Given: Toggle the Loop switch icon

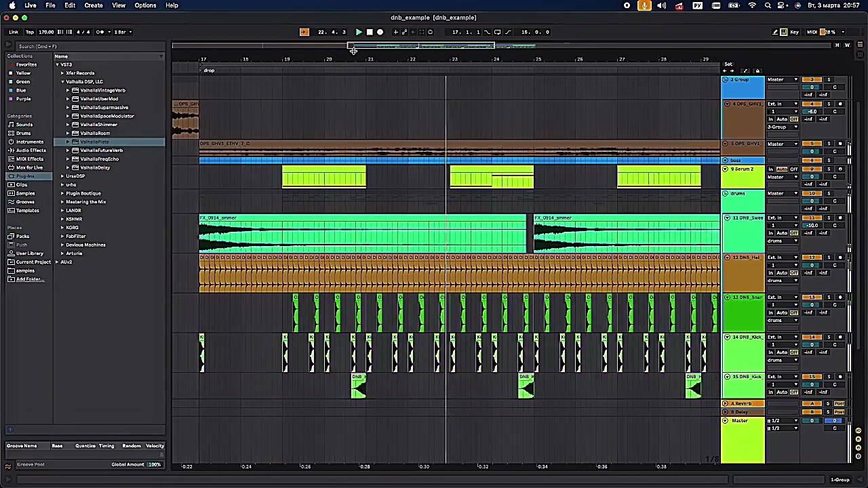Looking at the screenshot, I should click(497, 32).
